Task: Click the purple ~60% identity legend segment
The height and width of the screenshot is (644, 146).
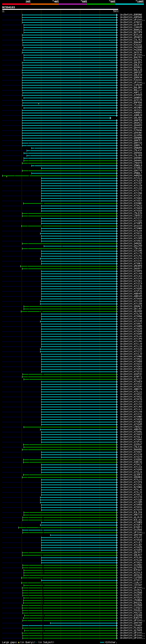Action: (73, 4)
